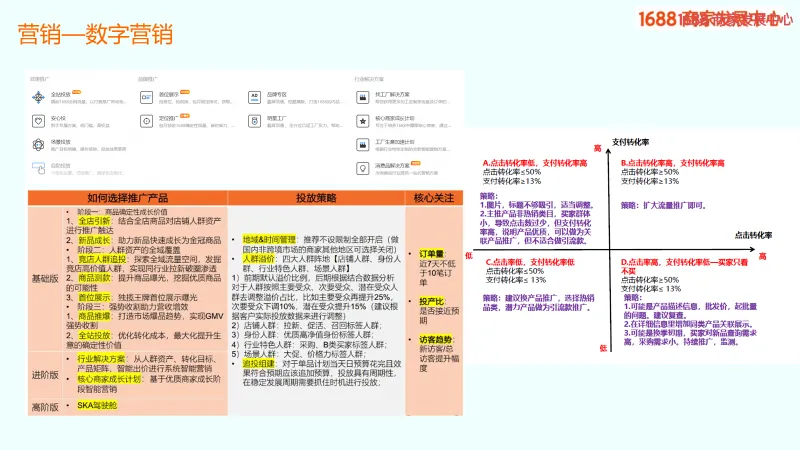This screenshot has width=800, height=450.
Task: Click the 安心投 heart icon
Action: pos(38,121)
